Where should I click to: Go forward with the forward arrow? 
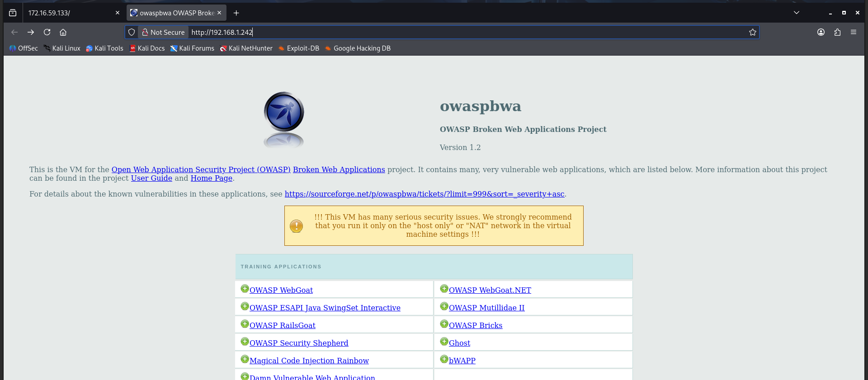[x=31, y=32]
